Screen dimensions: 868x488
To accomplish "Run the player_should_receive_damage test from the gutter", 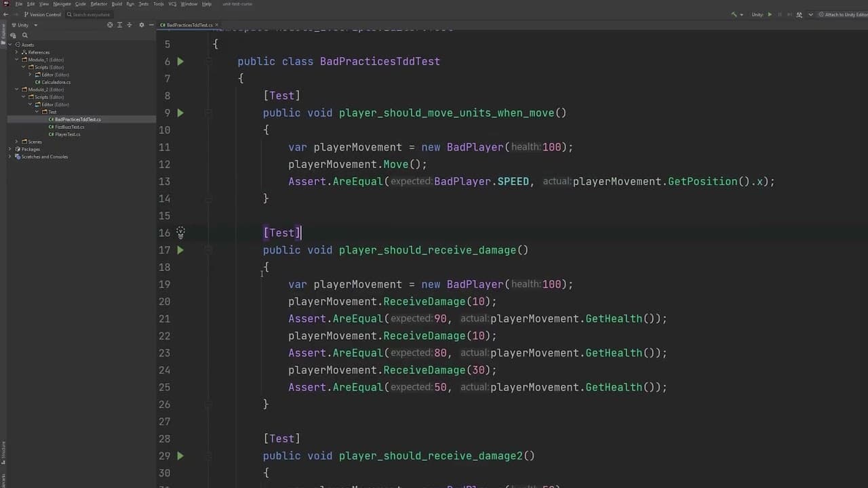I will point(180,250).
